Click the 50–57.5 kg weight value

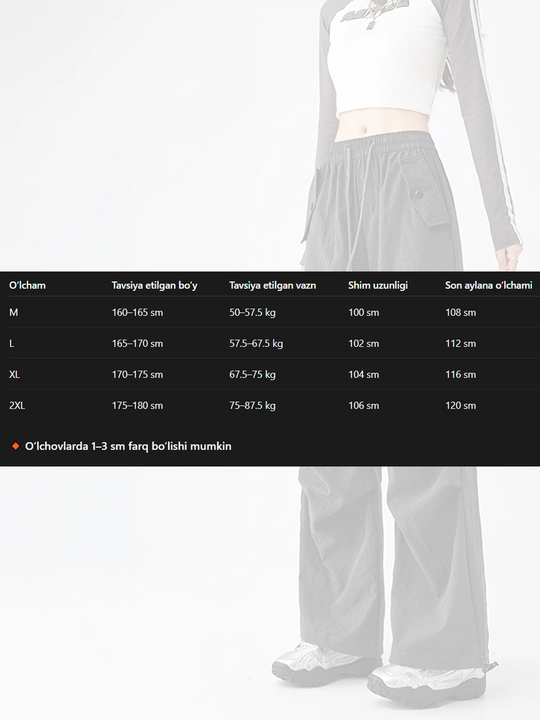point(252,312)
